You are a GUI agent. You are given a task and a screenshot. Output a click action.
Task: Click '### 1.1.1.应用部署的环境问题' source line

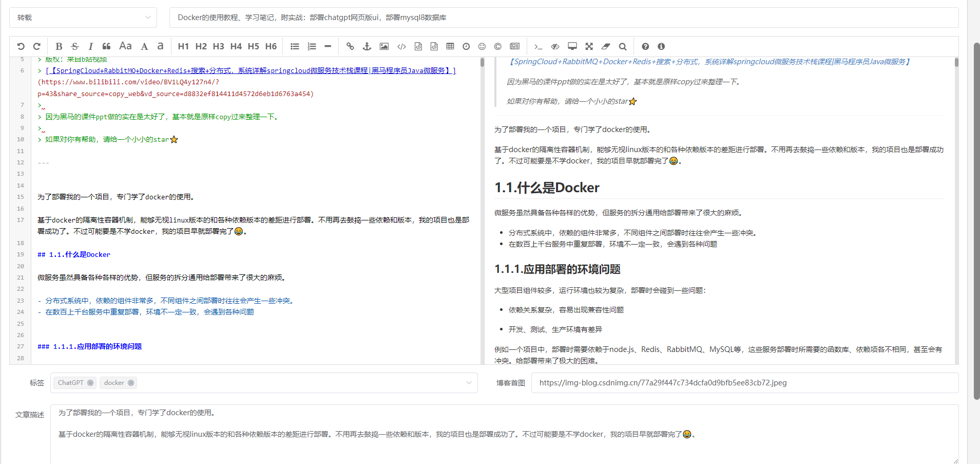(89, 346)
